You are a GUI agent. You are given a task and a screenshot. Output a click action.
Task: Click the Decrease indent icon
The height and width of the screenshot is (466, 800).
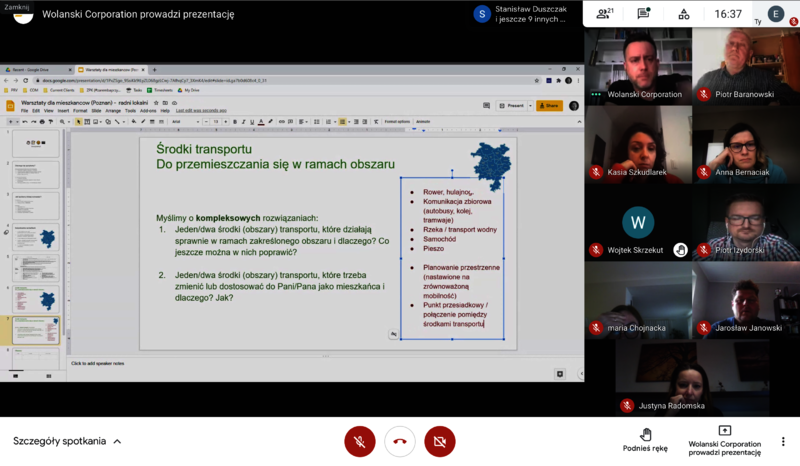tap(356, 121)
